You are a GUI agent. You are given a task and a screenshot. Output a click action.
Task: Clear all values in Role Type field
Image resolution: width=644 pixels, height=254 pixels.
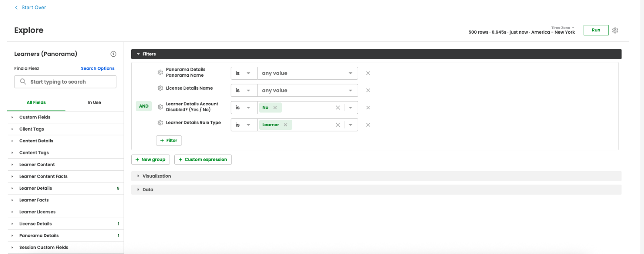coord(338,125)
